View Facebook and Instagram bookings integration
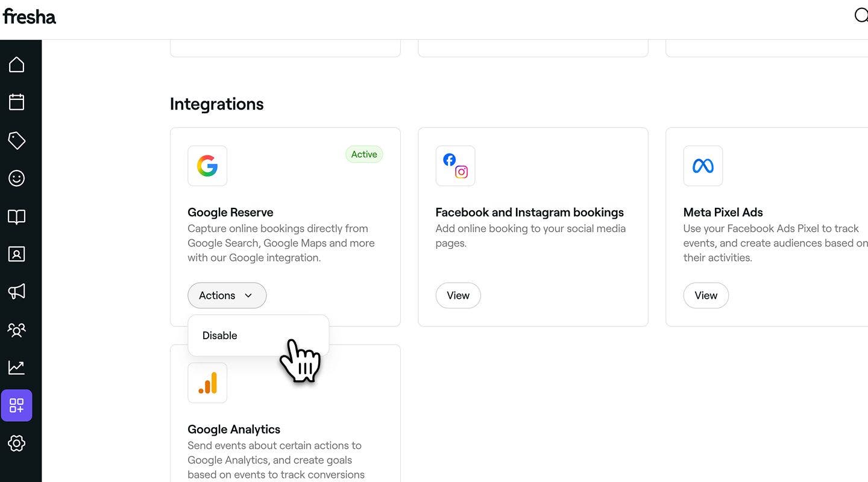 (x=458, y=295)
